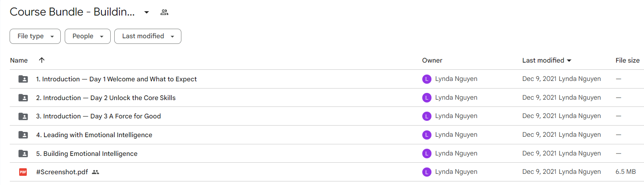Click the Name column header
Image resolution: width=644 pixels, height=185 pixels.
[x=19, y=60]
